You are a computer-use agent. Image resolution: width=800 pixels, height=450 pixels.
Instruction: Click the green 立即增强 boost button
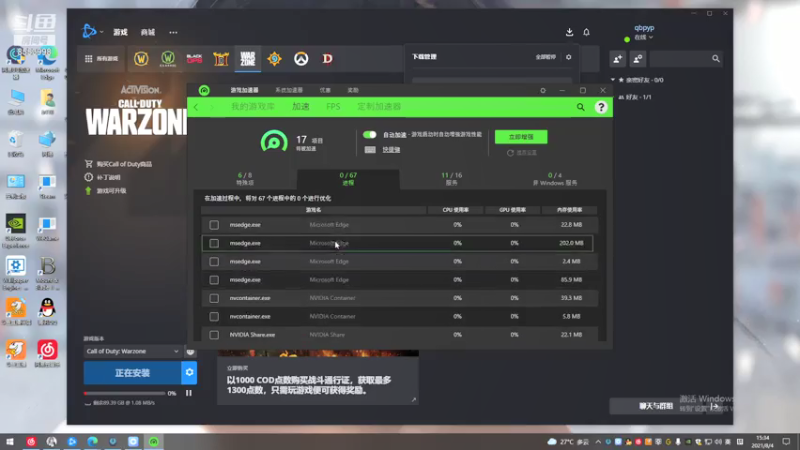(521, 137)
